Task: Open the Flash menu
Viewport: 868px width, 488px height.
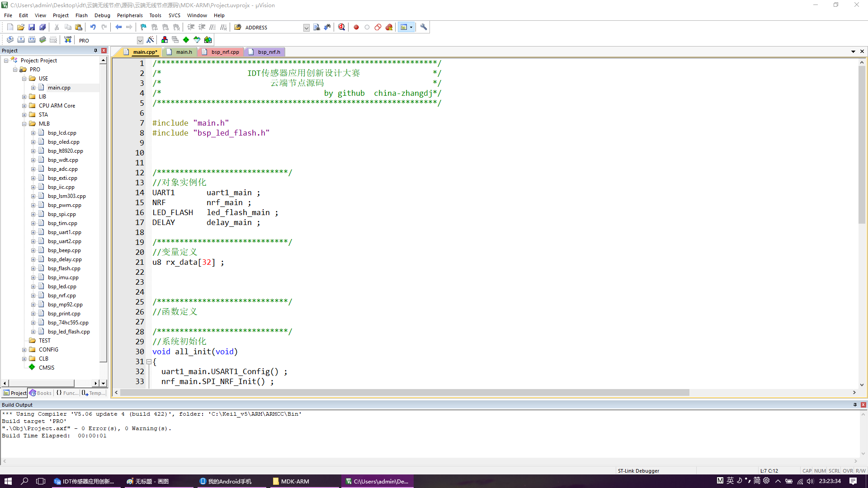Action: [81, 15]
